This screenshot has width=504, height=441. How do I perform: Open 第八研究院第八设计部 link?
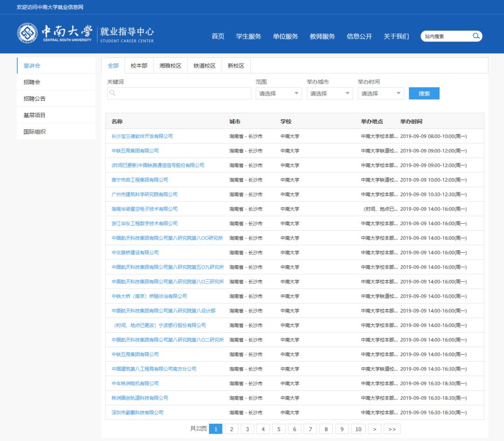(163, 311)
